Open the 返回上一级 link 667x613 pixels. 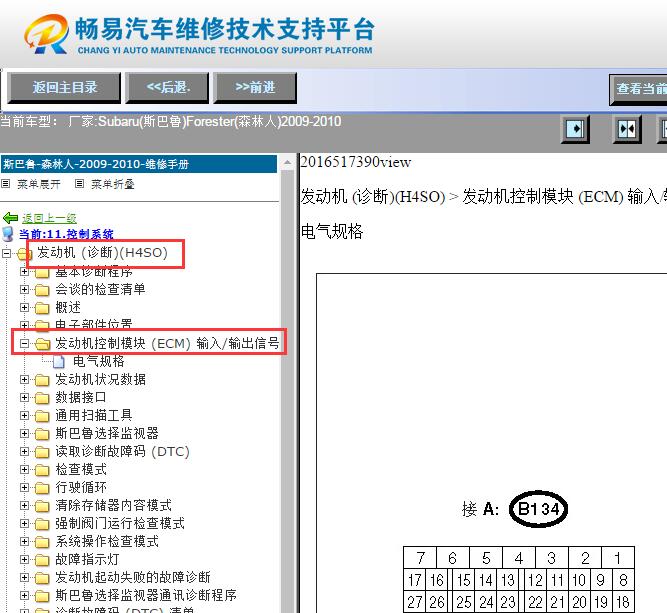(49, 218)
